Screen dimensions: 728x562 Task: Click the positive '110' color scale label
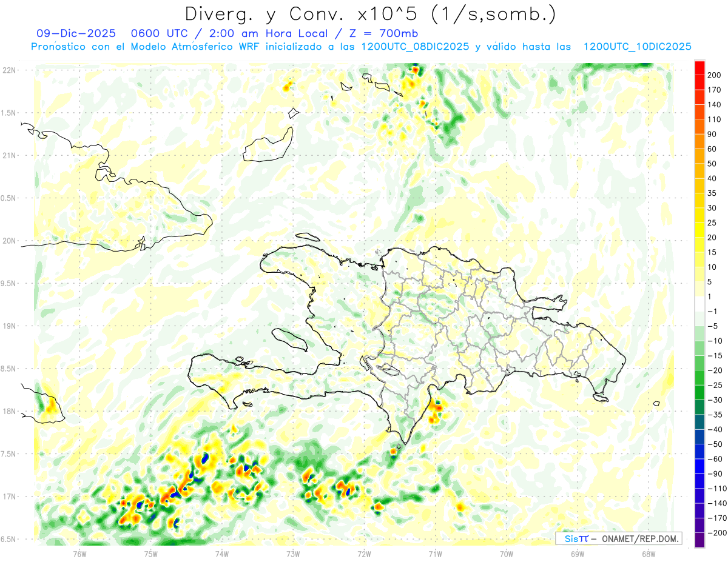(715, 119)
